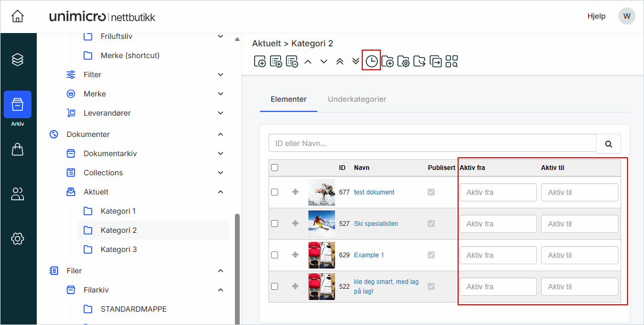The height and width of the screenshot is (325, 644).
Task: Tick the checkbox for test dokument row
Action: click(274, 192)
